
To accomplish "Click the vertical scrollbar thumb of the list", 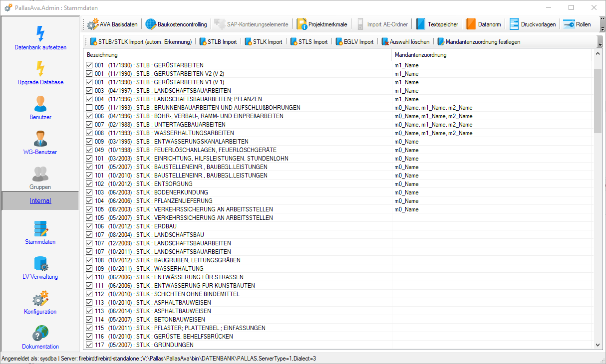I will click(x=598, y=101).
